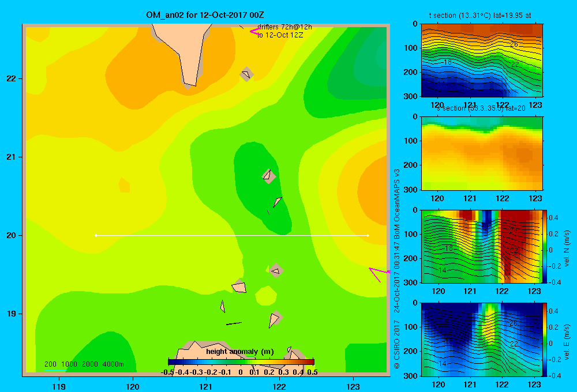Select the magenta drifter track at map's east edge
This screenshot has width=577, height=392.
click(x=379, y=274)
